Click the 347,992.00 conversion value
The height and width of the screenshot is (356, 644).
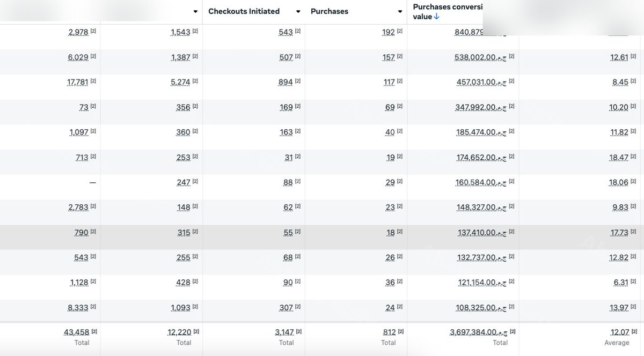tap(481, 107)
